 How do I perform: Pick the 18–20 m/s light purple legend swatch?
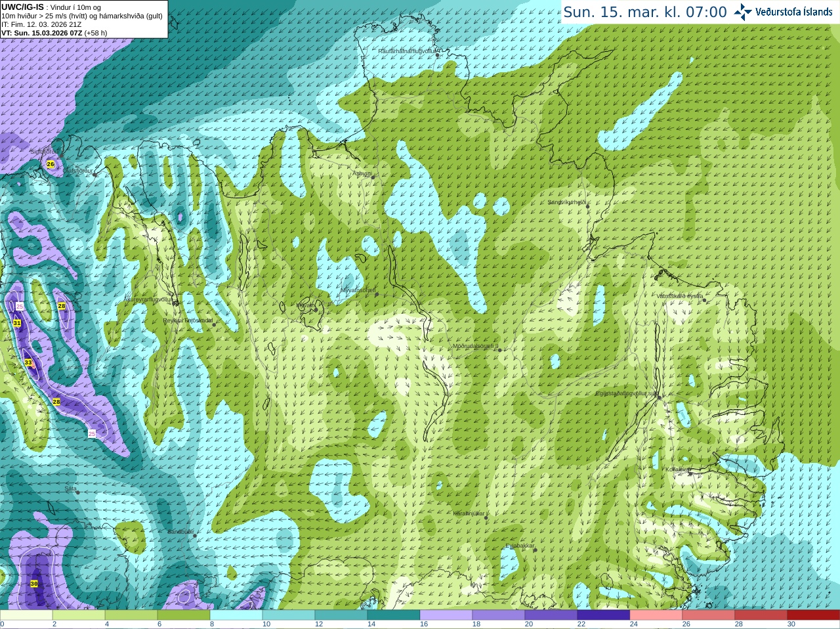(499, 615)
